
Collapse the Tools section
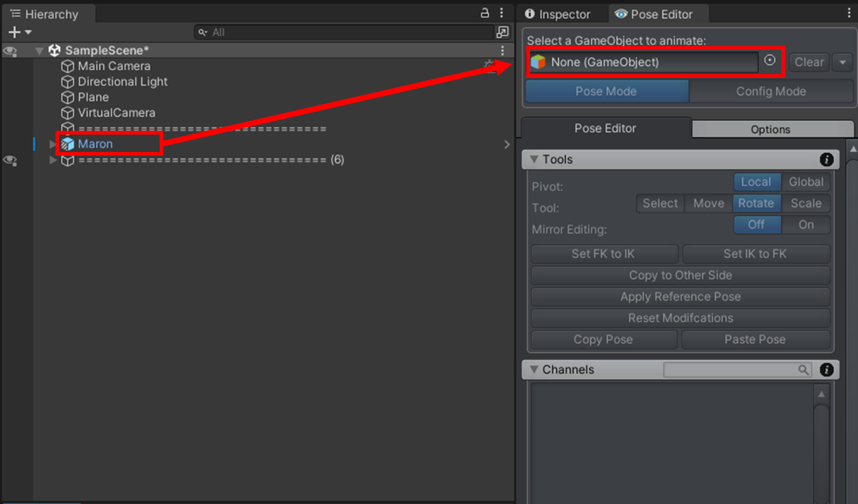click(534, 159)
